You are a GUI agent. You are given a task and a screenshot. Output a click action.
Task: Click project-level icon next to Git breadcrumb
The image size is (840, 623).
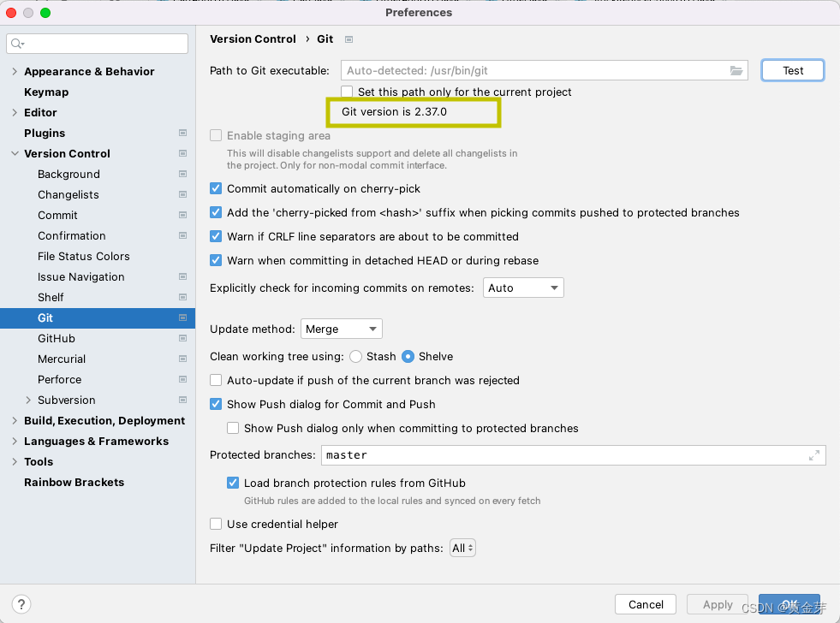point(349,39)
